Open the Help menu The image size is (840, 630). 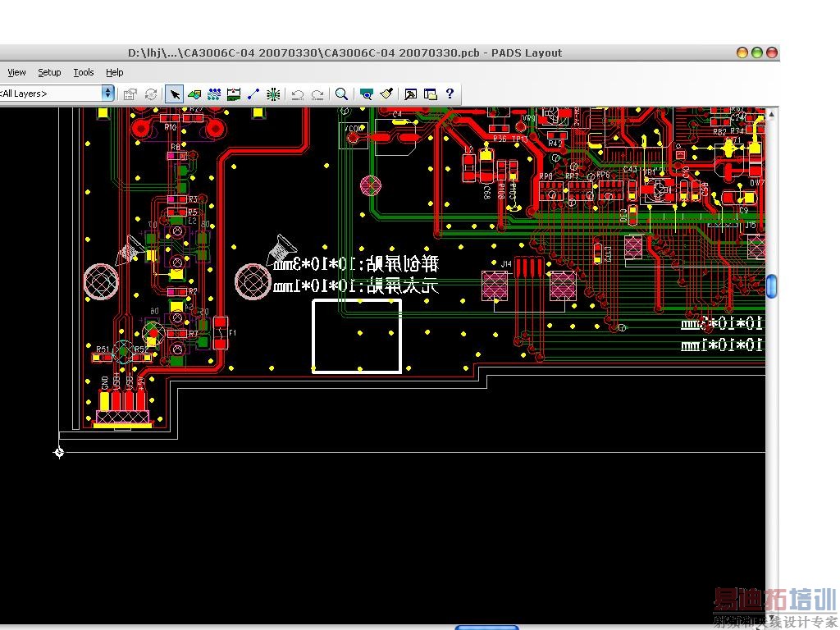coord(114,72)
